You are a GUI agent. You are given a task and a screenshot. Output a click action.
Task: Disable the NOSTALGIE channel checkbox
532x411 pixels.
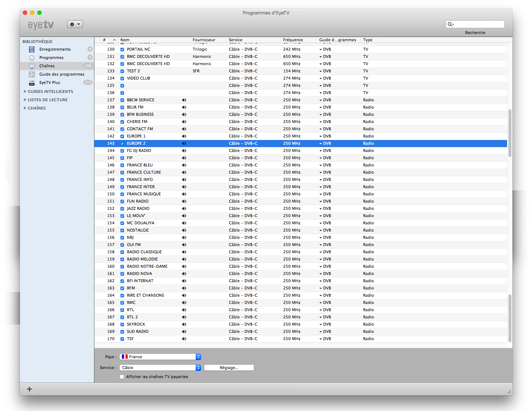pyautogui.click(x=122, y=230)
